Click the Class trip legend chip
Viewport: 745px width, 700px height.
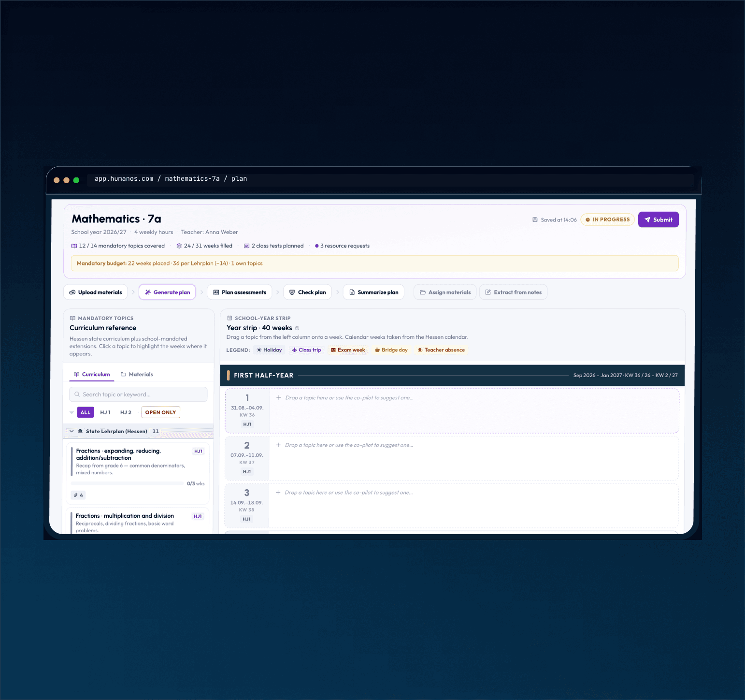pos(306,350)
